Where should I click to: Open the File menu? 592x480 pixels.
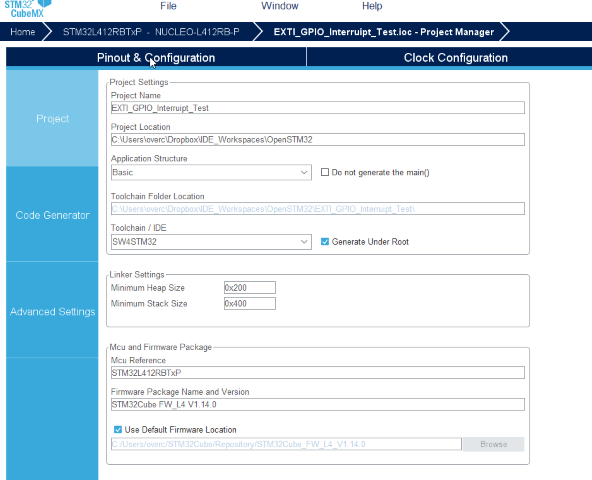point(168,6)
